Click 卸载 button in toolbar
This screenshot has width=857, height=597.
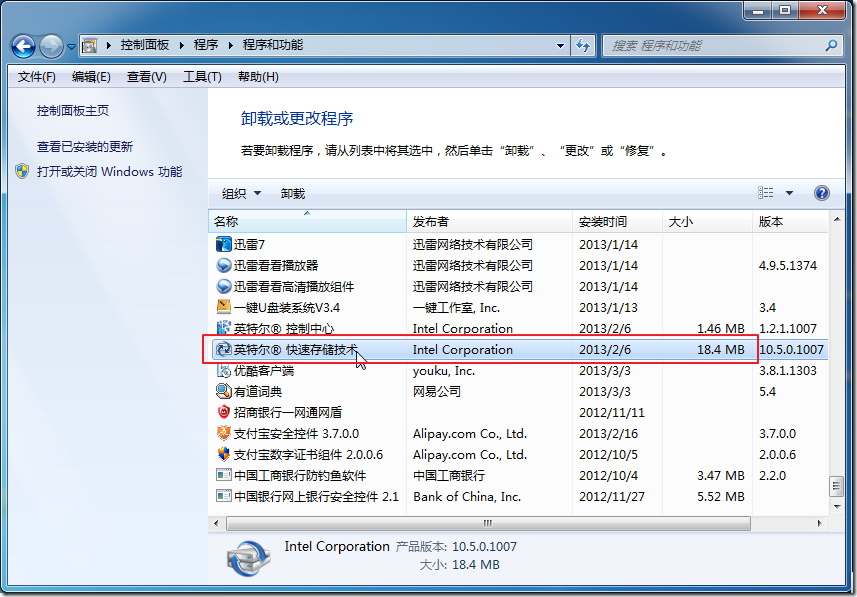[293, 194]
